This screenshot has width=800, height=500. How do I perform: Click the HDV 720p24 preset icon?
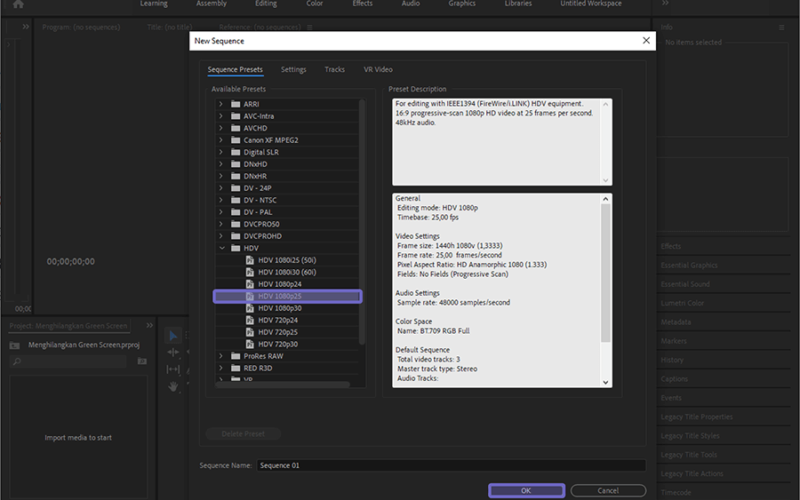pyautogui.click(x=249, y=320)
